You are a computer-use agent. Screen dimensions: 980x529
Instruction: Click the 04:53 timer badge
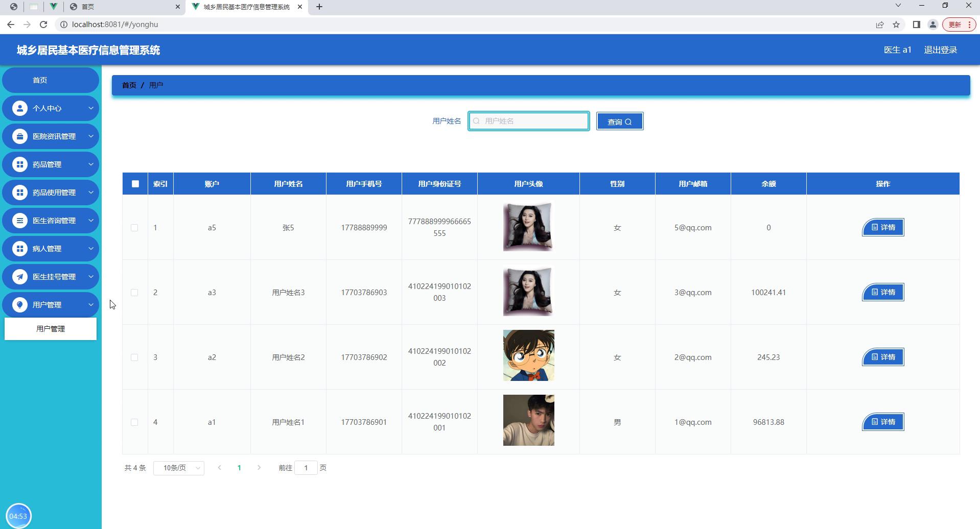(x=18, y=516)
